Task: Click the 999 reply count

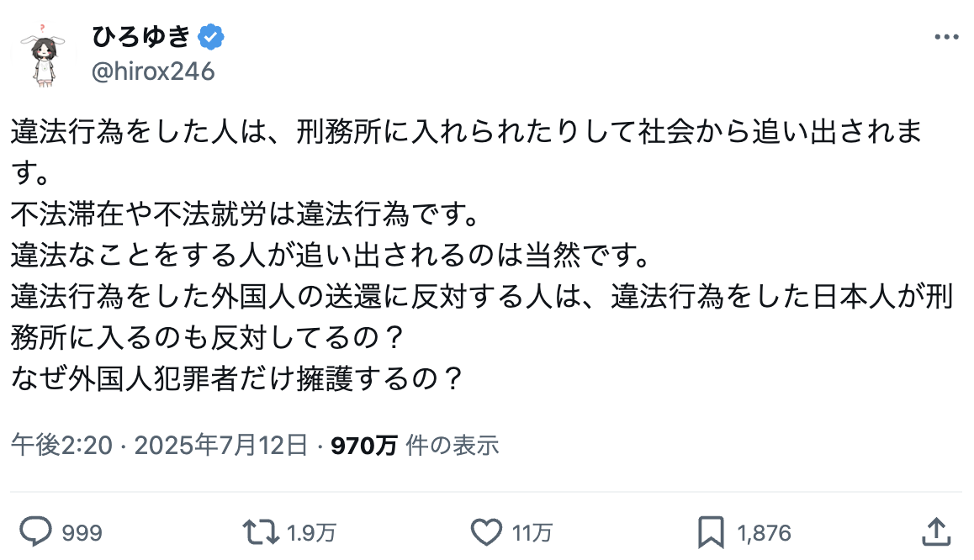Action: coord(82,532)
